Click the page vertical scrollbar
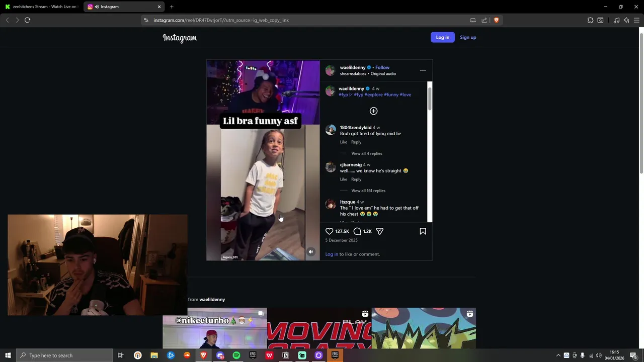 [x=641, y=103]
